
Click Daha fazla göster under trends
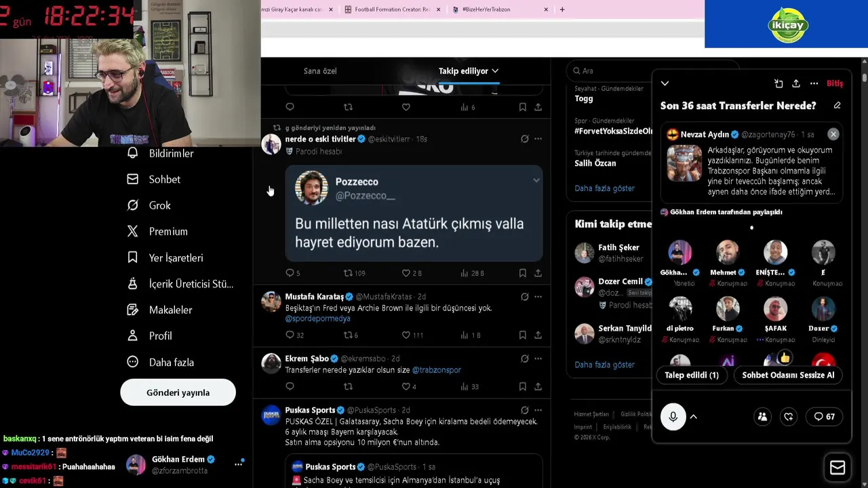pos(604,188)
